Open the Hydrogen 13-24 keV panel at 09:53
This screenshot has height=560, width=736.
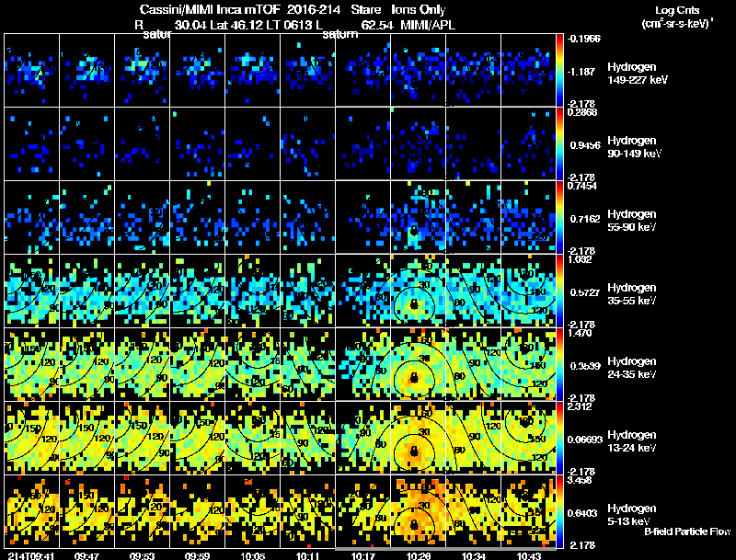pos(143,438)
